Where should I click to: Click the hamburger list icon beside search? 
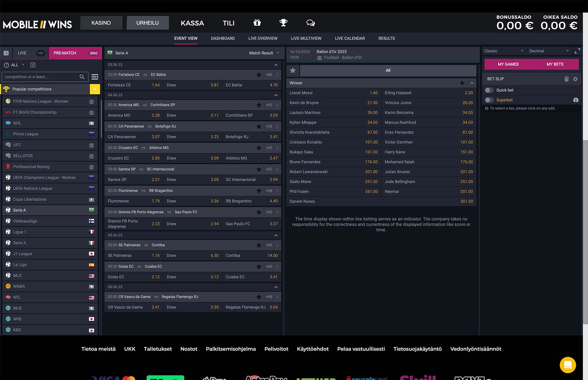(x=95, y=77)
